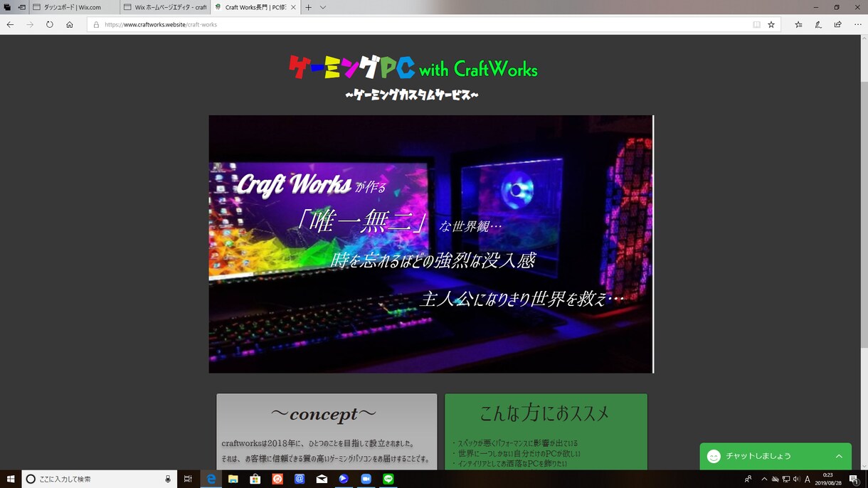Open the Zoom camera taskbar icon

coord(366,479)
